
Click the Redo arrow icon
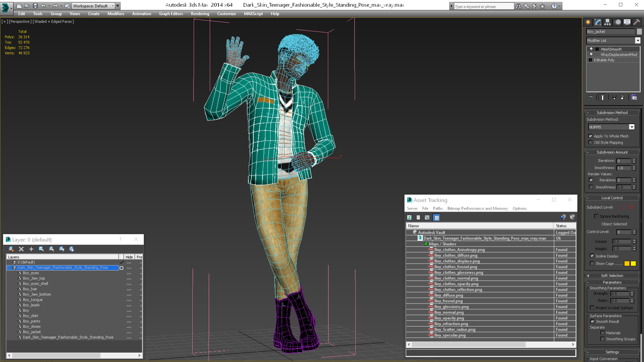(x=55, y=6)
